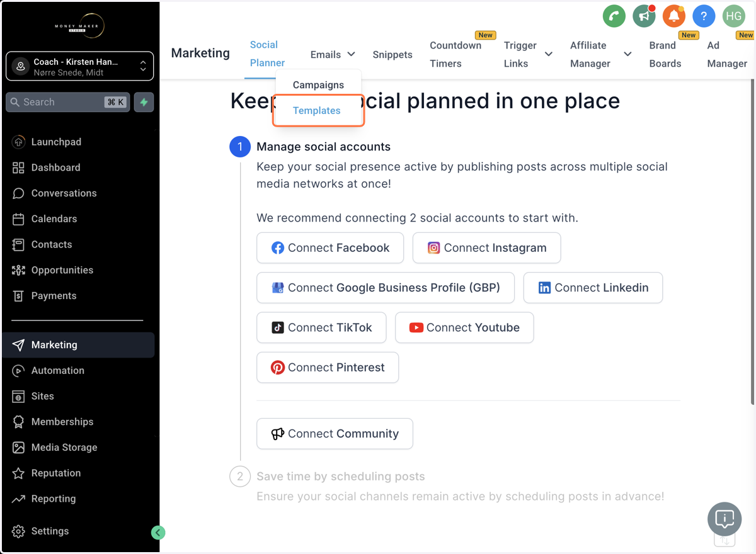Click the Conversations chat bubble icon
Image resolution: width=756 pixels, height=554 pixels.
(x=18, y=193)
